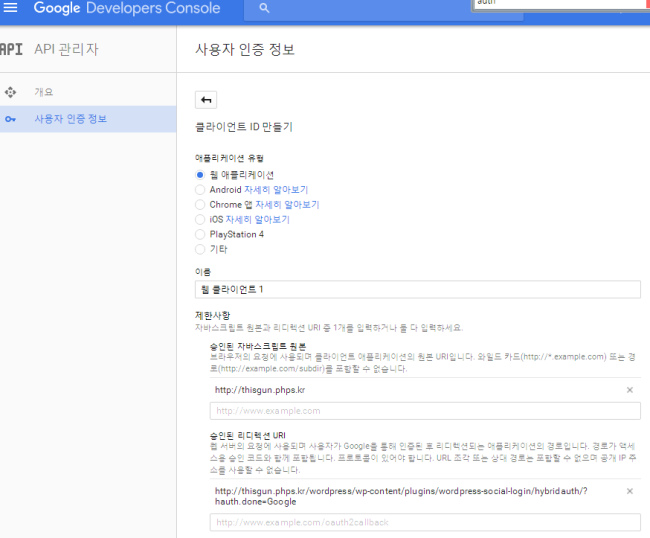
Task: Choose the Chrome 앱 radio option
Action: coord(200,204)
